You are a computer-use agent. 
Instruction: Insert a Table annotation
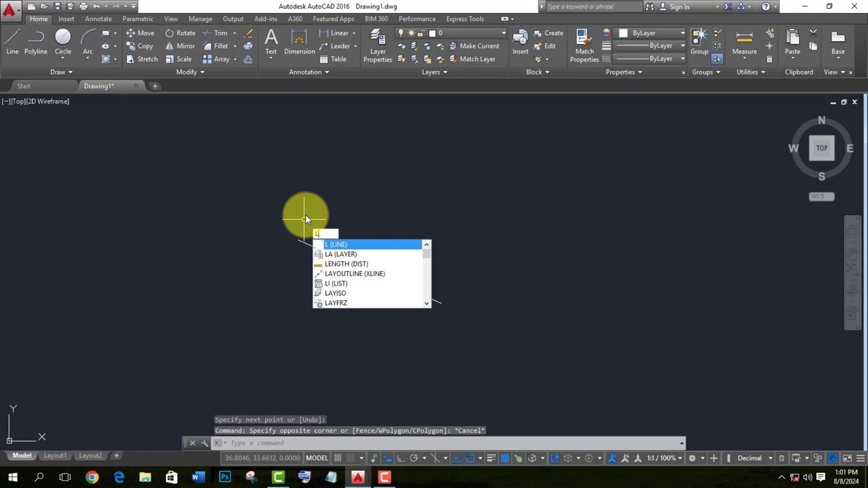click(x=332, y=59)
